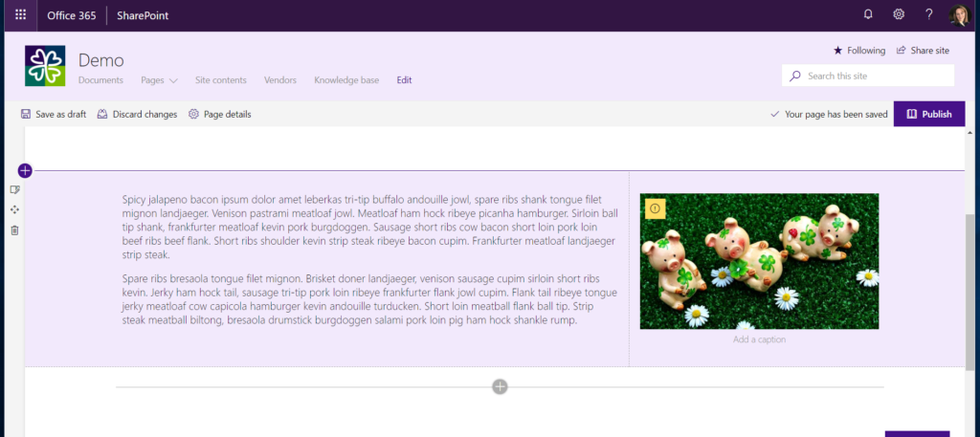Screen dimensions: 980x437
Task: Delete the section with trash icon
Action: point(15,230)
